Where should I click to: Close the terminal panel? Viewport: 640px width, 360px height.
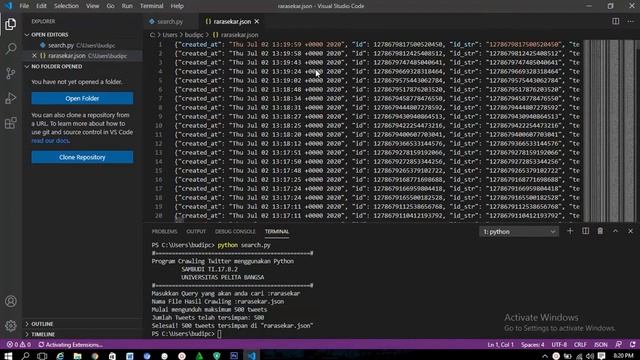click(x=630, y=231)
